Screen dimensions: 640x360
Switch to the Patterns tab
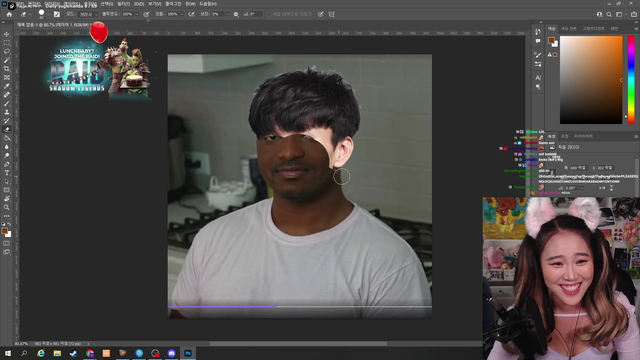614,29
